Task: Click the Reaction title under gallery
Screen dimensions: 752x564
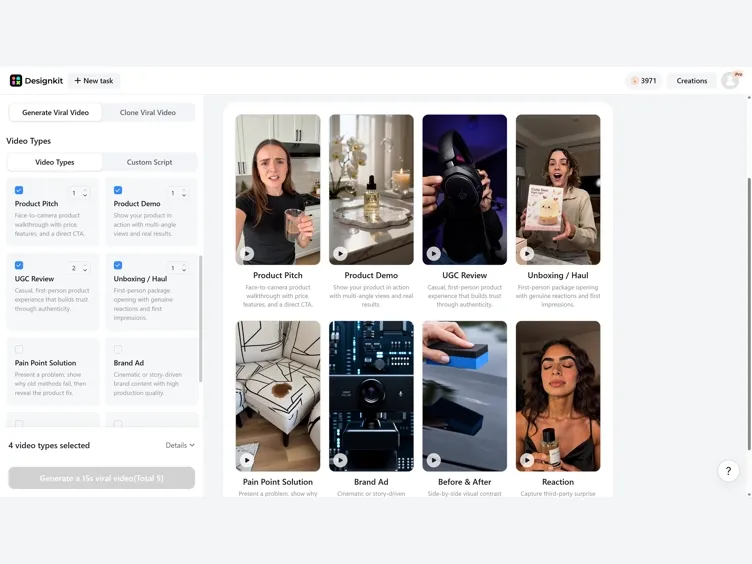Action: click(558, 482)
